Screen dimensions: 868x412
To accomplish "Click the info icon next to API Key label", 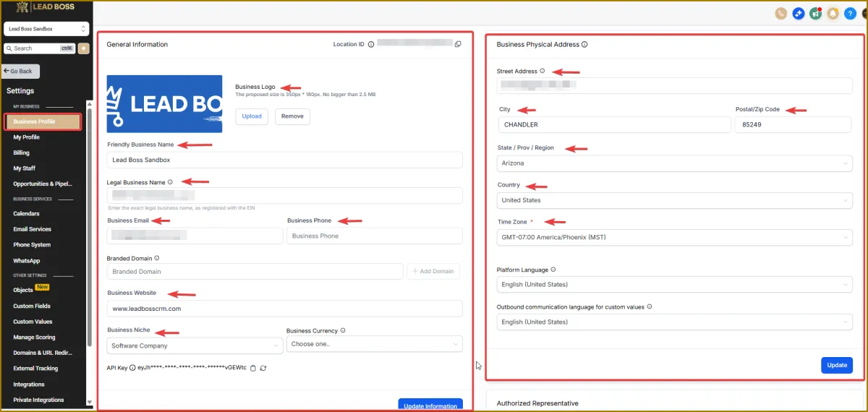I will [132, 368].
